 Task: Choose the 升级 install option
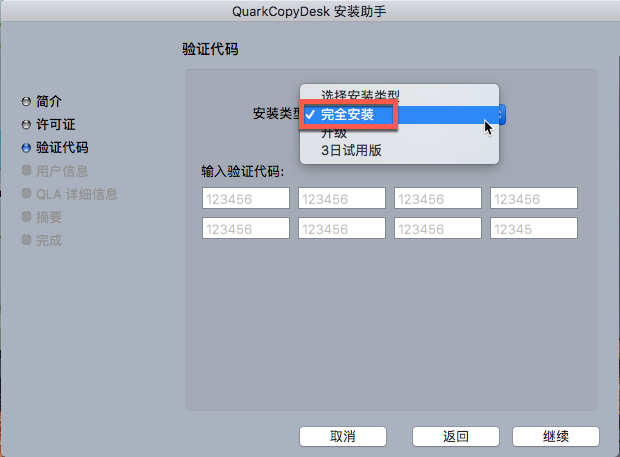(x=399, y=133)
